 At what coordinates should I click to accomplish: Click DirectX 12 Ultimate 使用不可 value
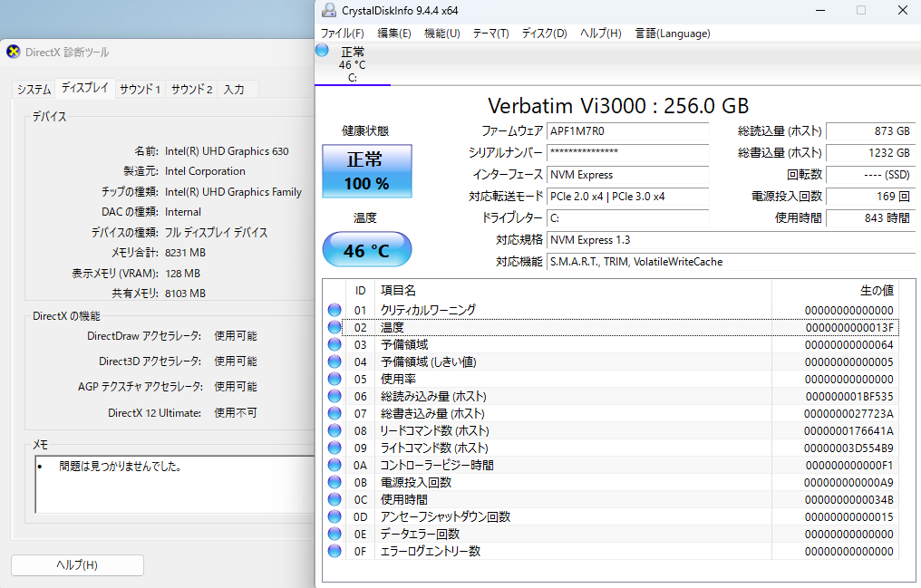click(x=236, y=412)
